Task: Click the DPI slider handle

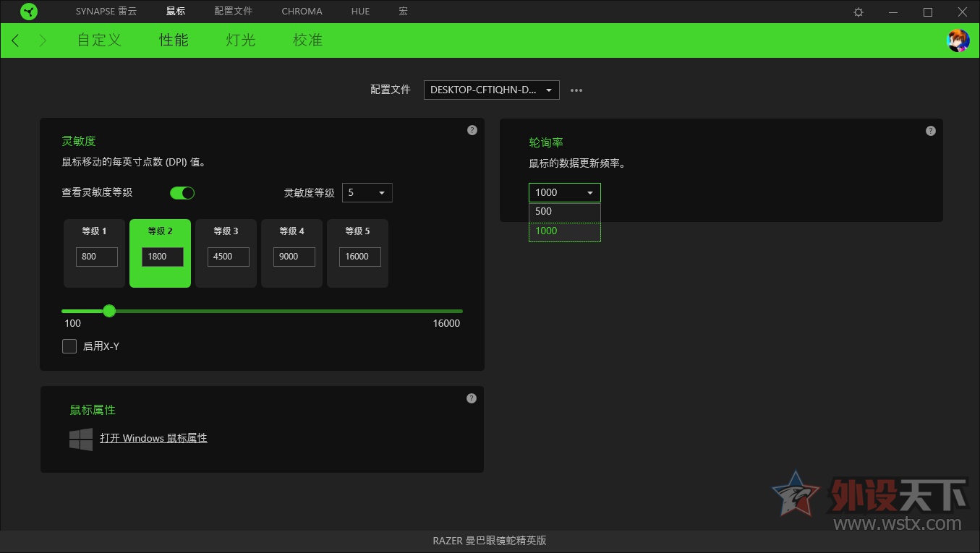Action: click(x=109, y=311)
